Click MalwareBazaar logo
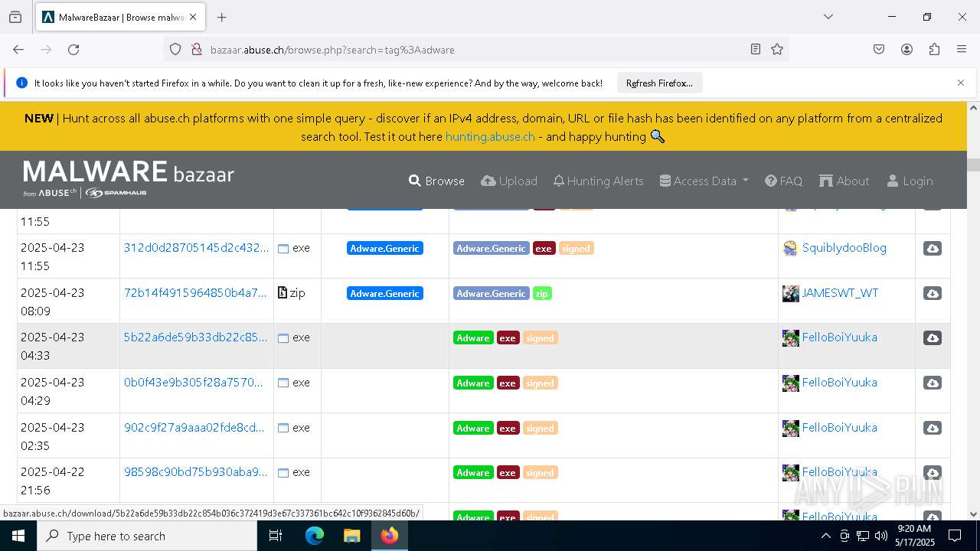Image resolution: width=980 pixels, height=551 pixels. 129,179
